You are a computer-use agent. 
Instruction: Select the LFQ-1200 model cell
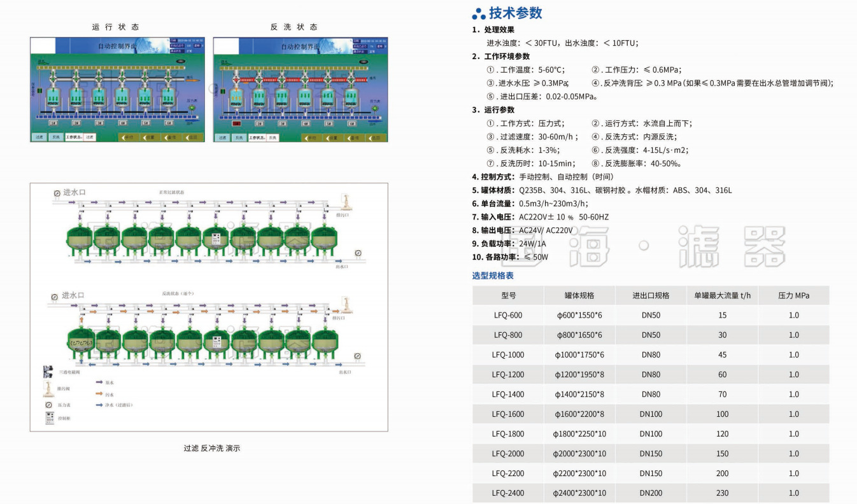click(x=508, y=375)
